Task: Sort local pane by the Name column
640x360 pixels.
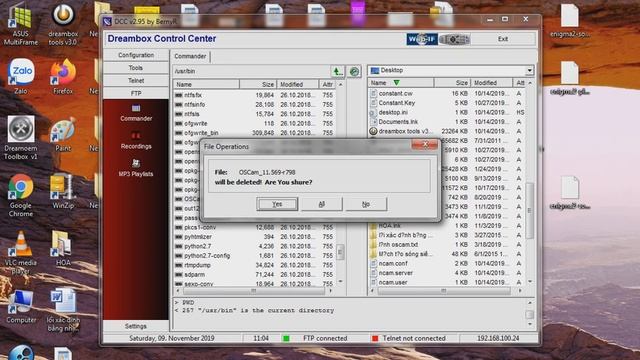Action: [x=400, y=83]
